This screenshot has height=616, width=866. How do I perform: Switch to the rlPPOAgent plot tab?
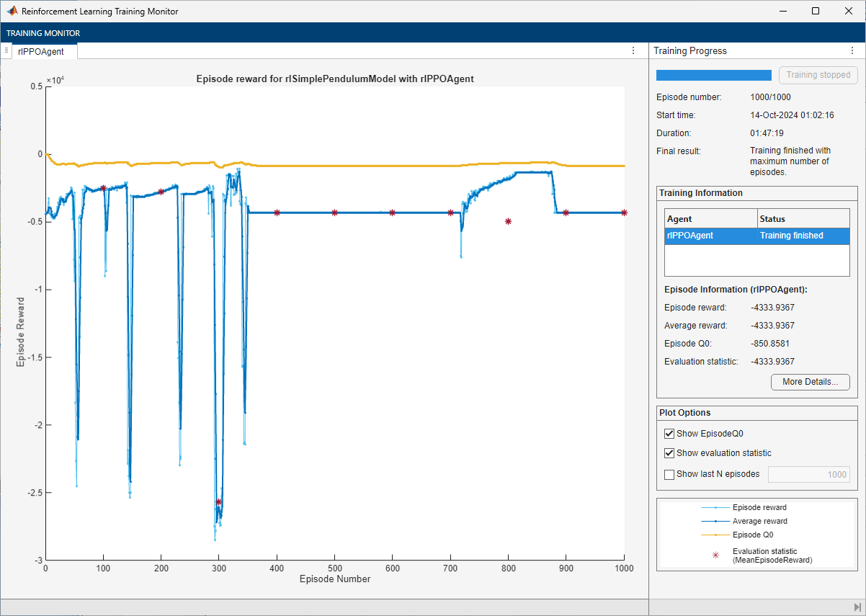(41, 51)
